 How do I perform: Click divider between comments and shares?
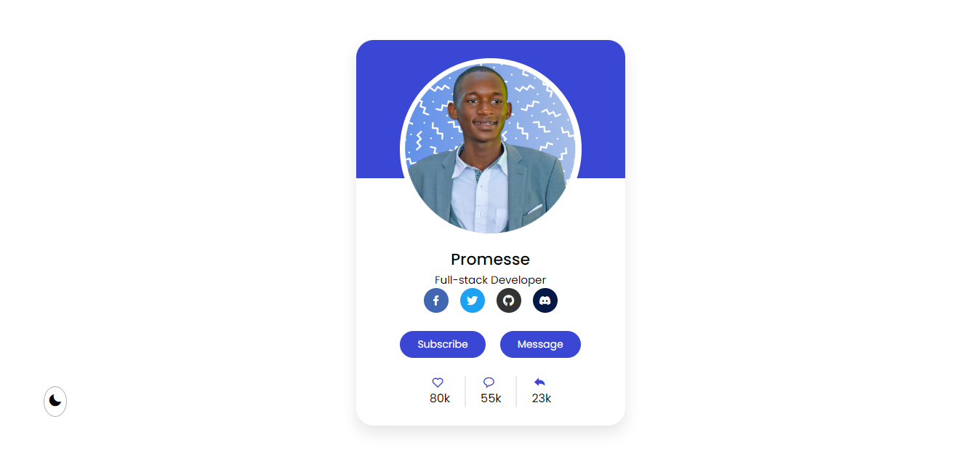[516, 391]
